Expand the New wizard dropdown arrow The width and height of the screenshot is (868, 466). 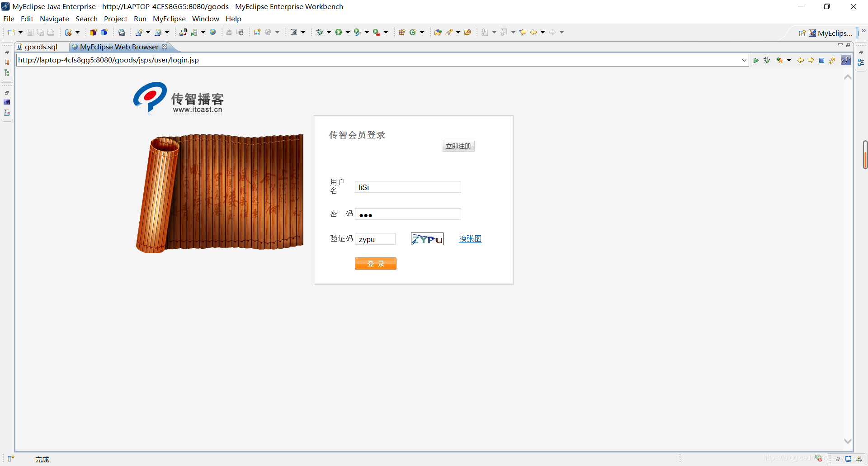pyautogui.click(x=20, y=32)
